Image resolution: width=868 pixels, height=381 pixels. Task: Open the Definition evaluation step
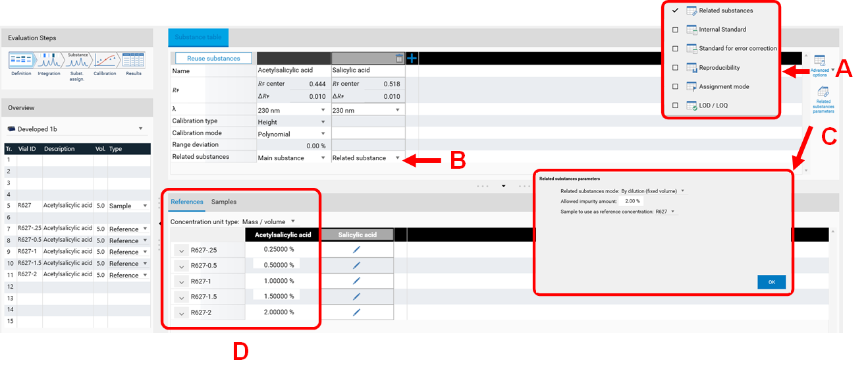click(21, 61)
